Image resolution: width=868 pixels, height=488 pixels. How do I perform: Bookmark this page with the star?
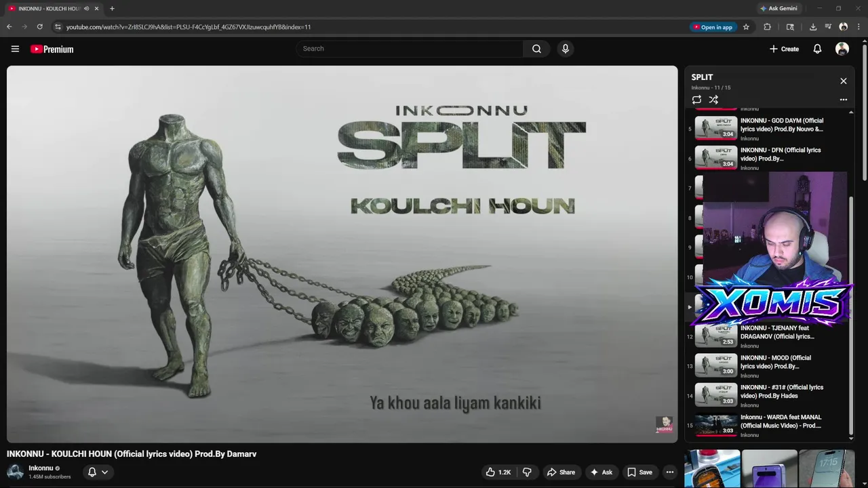746,27
